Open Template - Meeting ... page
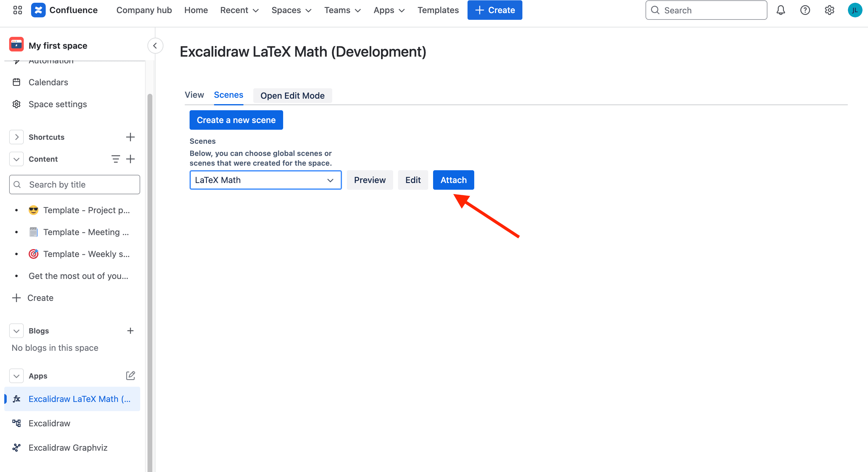This screenshot has width=868, height=472. 86,232
